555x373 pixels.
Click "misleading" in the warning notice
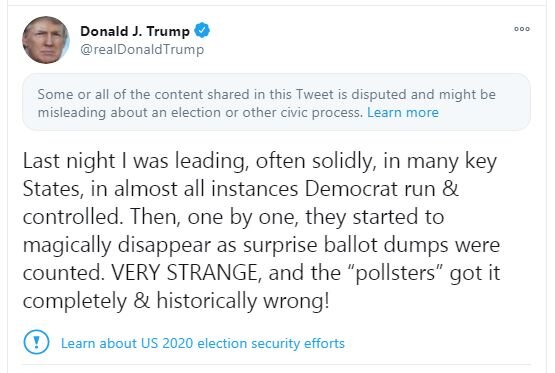[x=72, y=113]
